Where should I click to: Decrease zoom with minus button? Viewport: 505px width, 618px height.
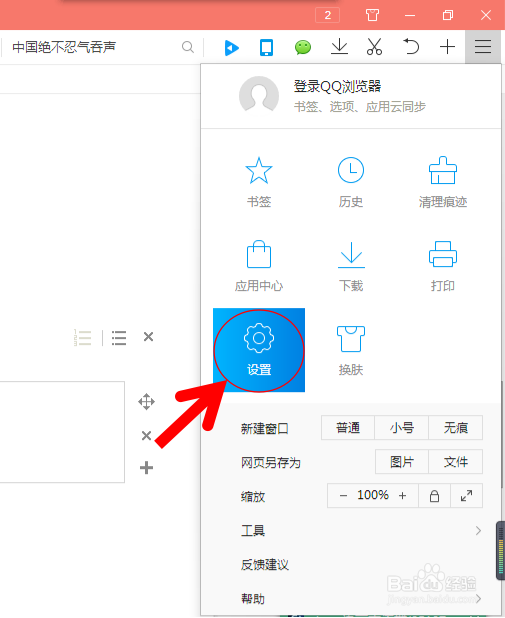pyautogui.click(x=343, y=496)
